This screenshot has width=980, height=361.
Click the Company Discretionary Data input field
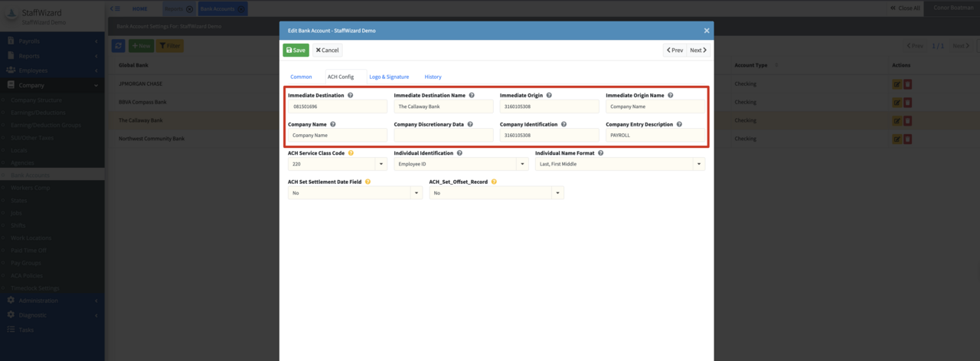click(x=443, y=135)
